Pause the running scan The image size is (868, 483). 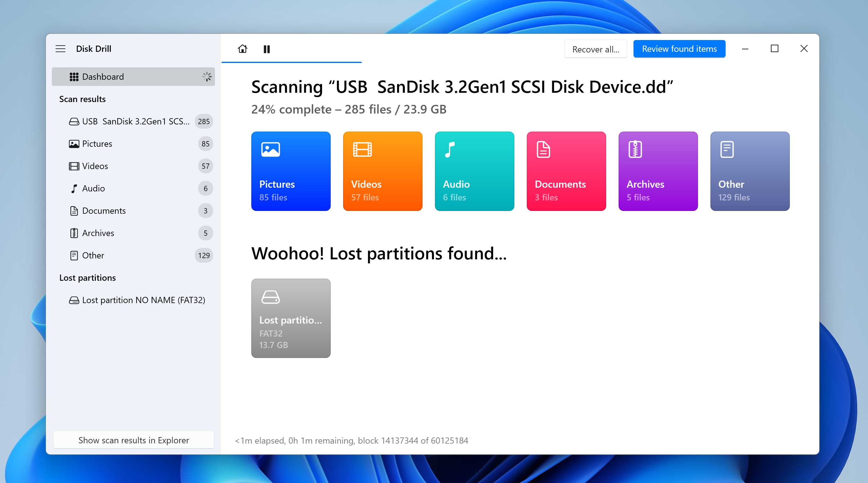(266, 49)
